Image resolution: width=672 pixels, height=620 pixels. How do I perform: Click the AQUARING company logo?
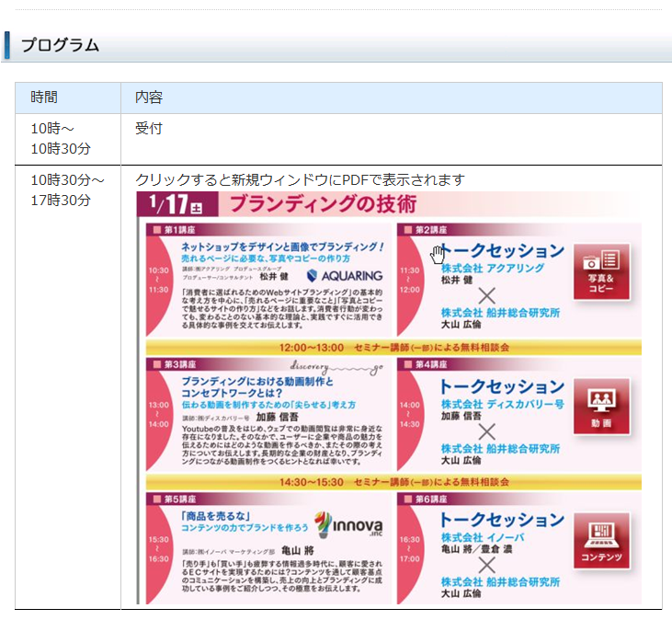pyautogui.click(x=345, y=276)
